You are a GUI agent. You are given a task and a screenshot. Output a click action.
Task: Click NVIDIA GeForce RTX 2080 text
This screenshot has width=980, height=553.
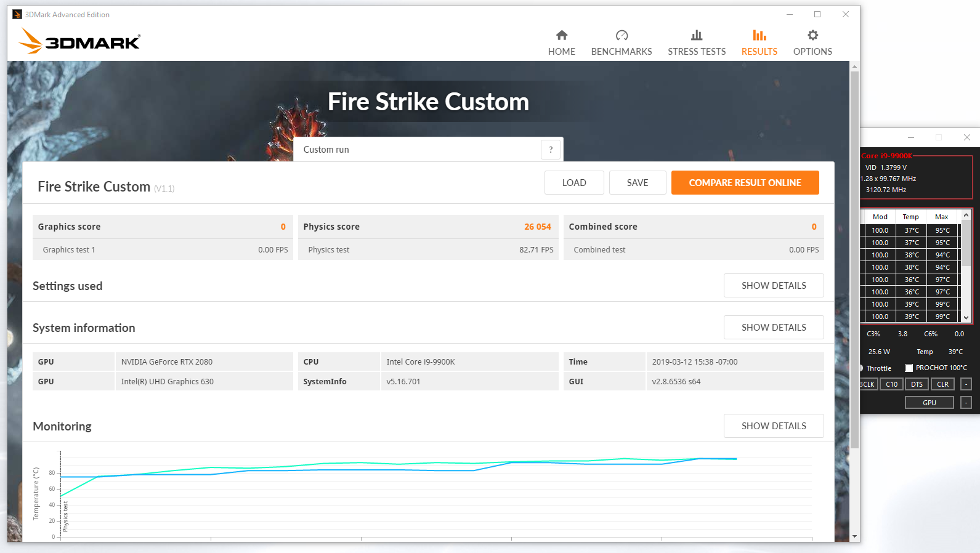pos(167,362)
